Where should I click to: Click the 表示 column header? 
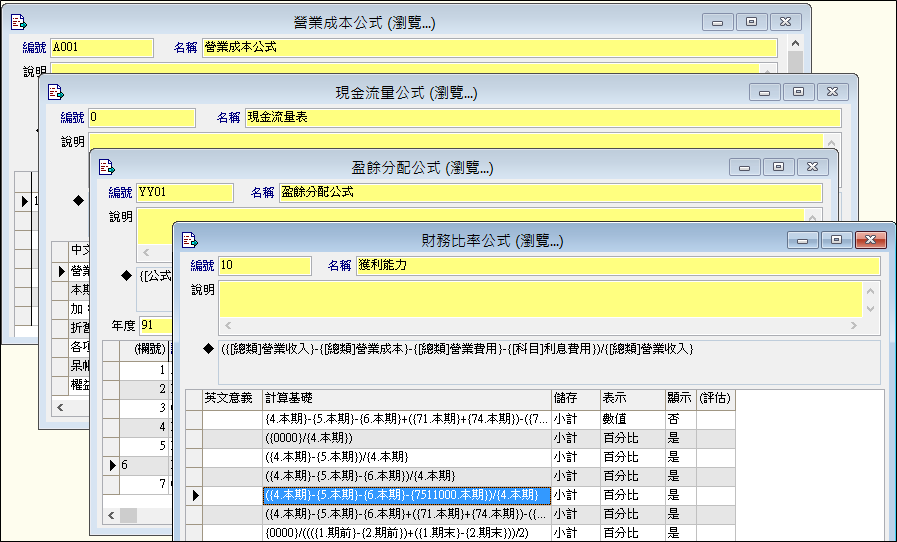(631, 398)
